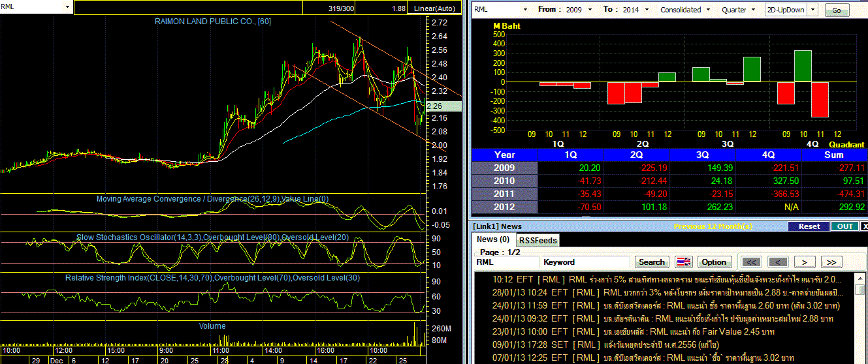Click the 1Q column header in table
This screenshot has width=868, height=364.
(571, 155)
